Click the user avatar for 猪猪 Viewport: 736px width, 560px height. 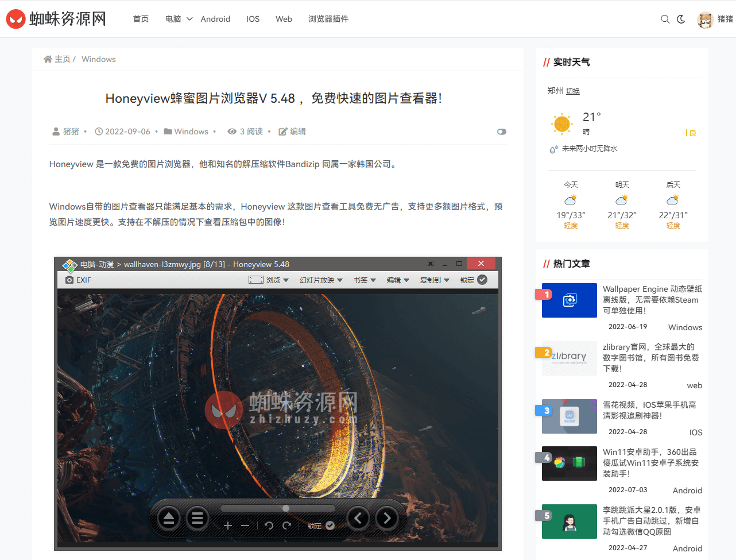[705, 19]
